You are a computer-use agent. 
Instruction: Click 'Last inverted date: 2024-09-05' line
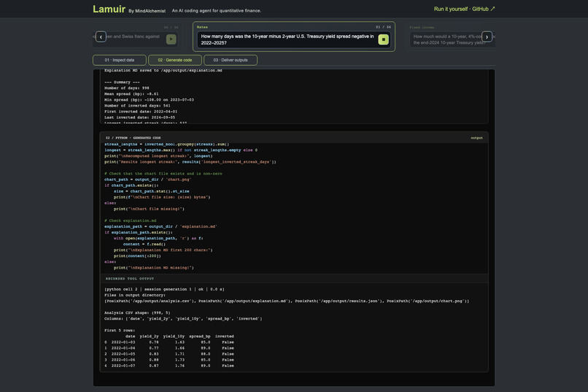click(x=140, y=118)
